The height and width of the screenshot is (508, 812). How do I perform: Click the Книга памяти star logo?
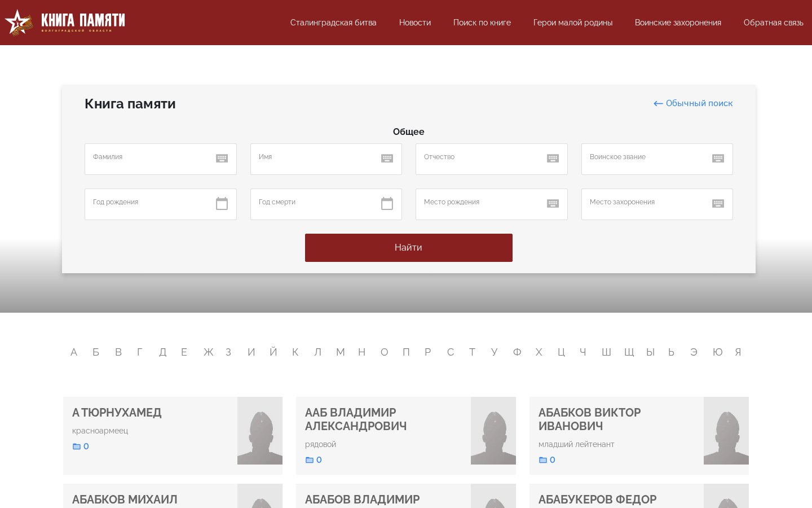(19, 22)
